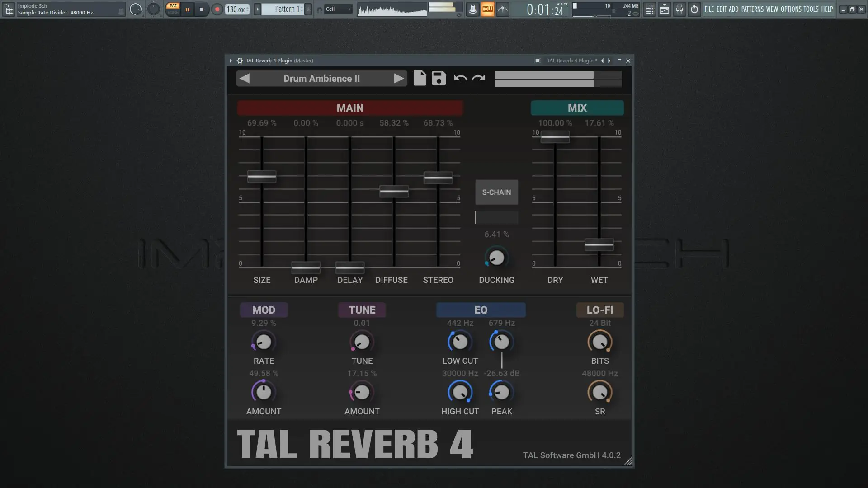This screenshot has height=488, width=868.
Task: Open the PATTERNS menu
Action: point(752,9)
